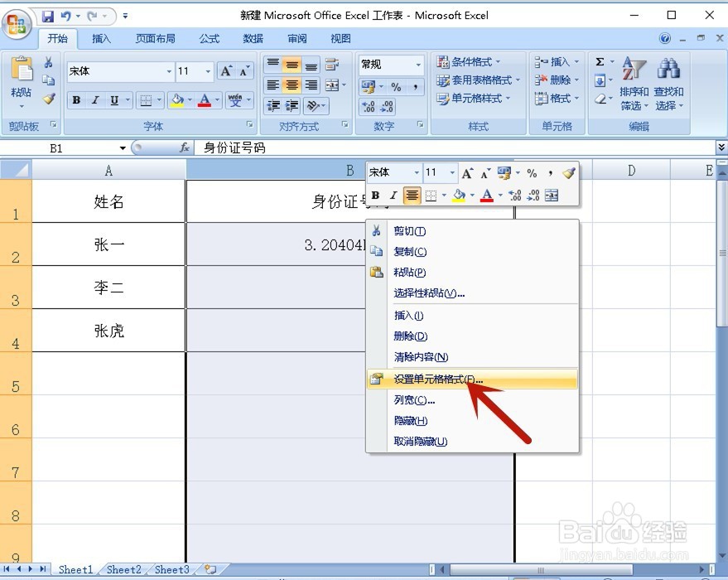Open the mini toolbar font size dropdown
Screen dimensions: 728x580
pyautogui.click(x=452, y=172)
